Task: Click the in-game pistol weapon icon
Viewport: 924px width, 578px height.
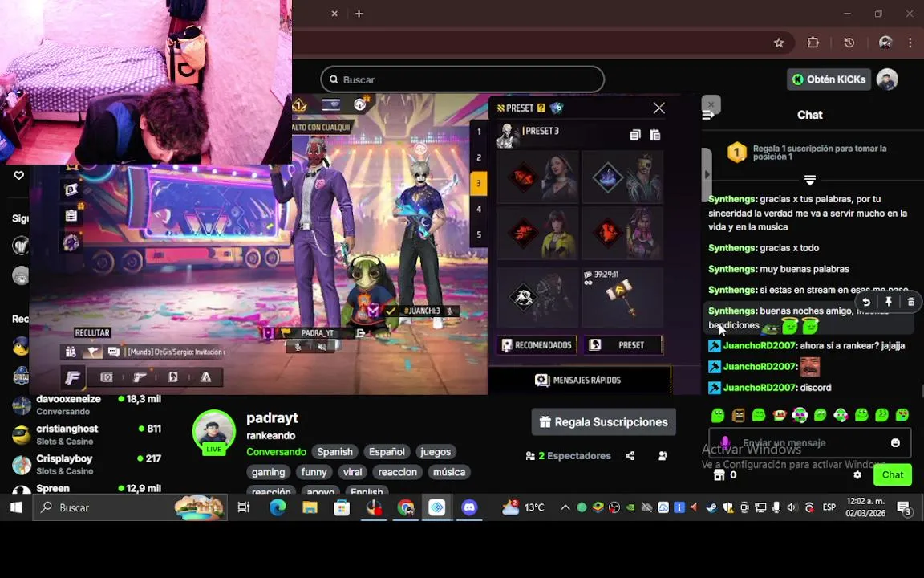Action: click(x=140, y=377)
